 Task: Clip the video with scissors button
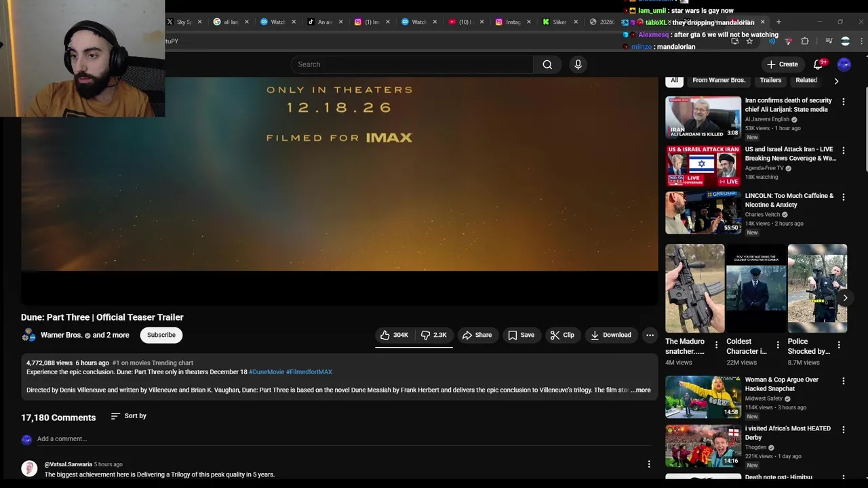[562, 335]
